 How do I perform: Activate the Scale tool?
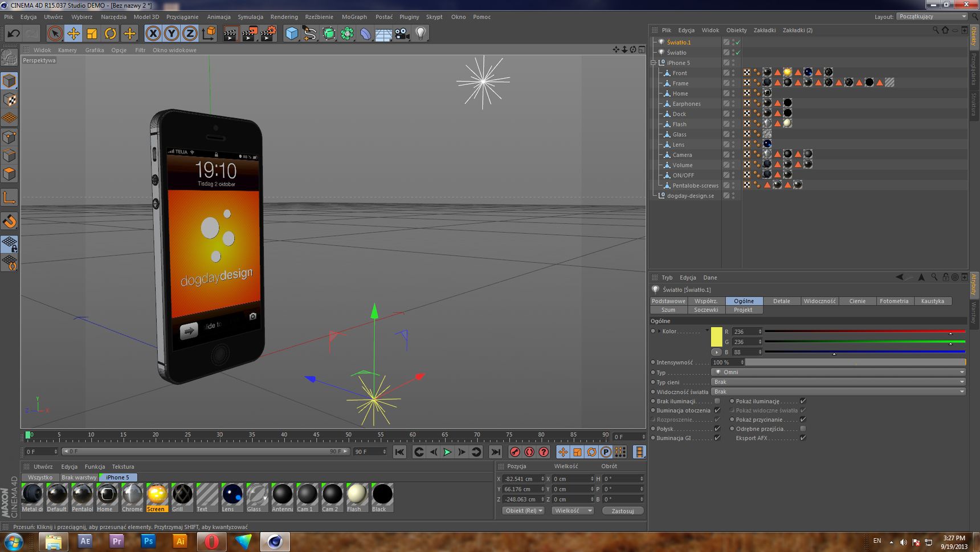tap(92, 33)
